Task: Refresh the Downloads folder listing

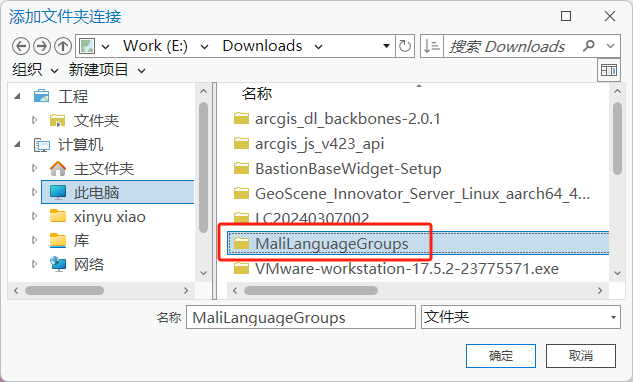Action: point(405,46)
